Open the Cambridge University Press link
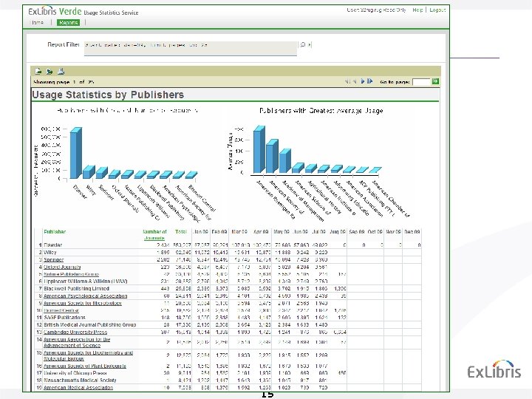Screen dimensions: 532x399 (x=75, y=332)
